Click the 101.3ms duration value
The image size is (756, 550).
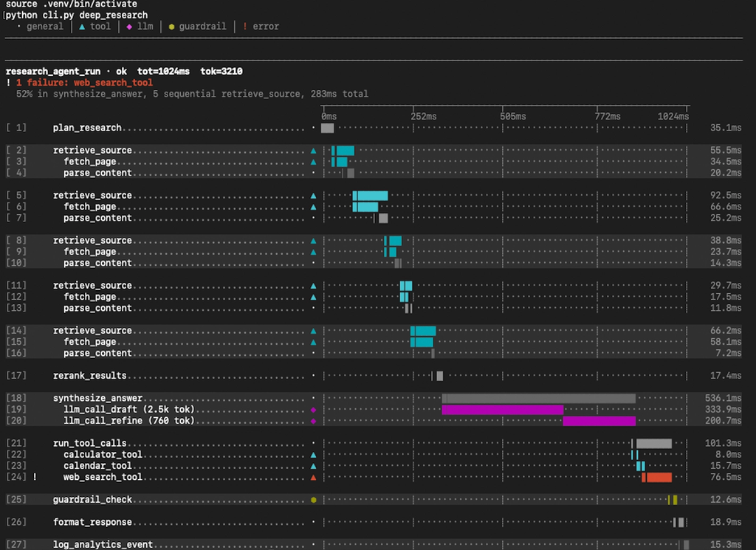tap(724, 444)
